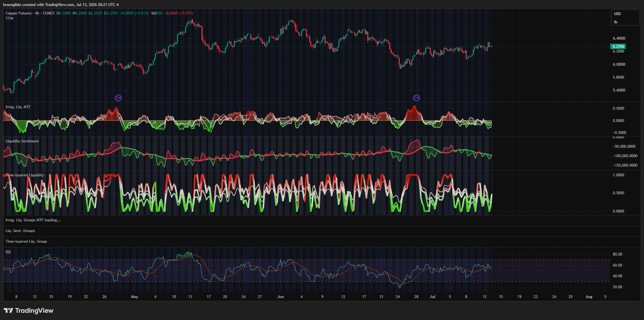Select the Liq. Sent. Groups pane label
The height and width of the screenshot is (320, 644).
(20, 231)
